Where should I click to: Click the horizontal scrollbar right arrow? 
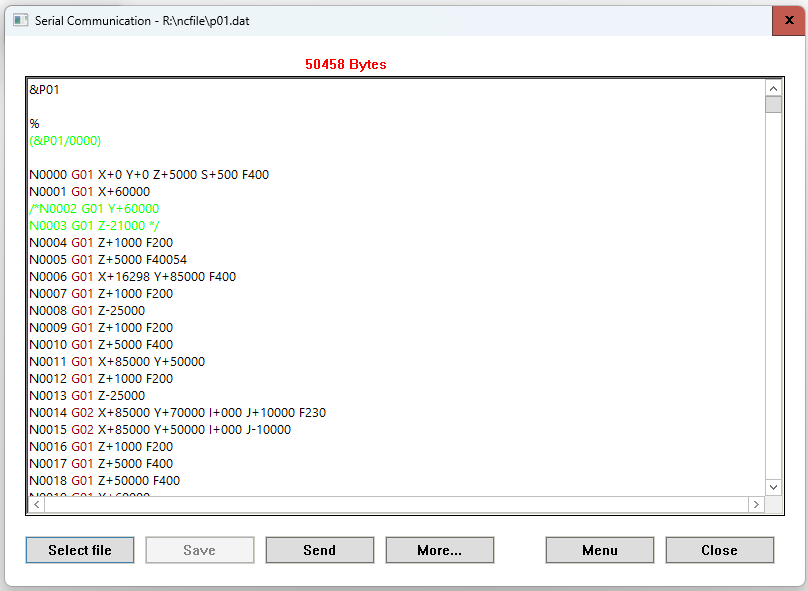tap(756, 505)
